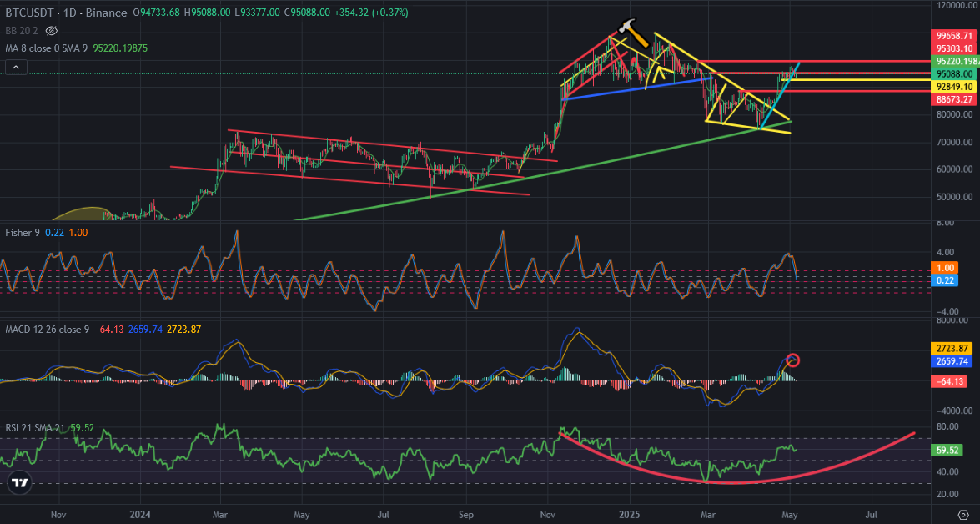
Task: Select the red 88673.27 price level label
Action: (954, 99)
